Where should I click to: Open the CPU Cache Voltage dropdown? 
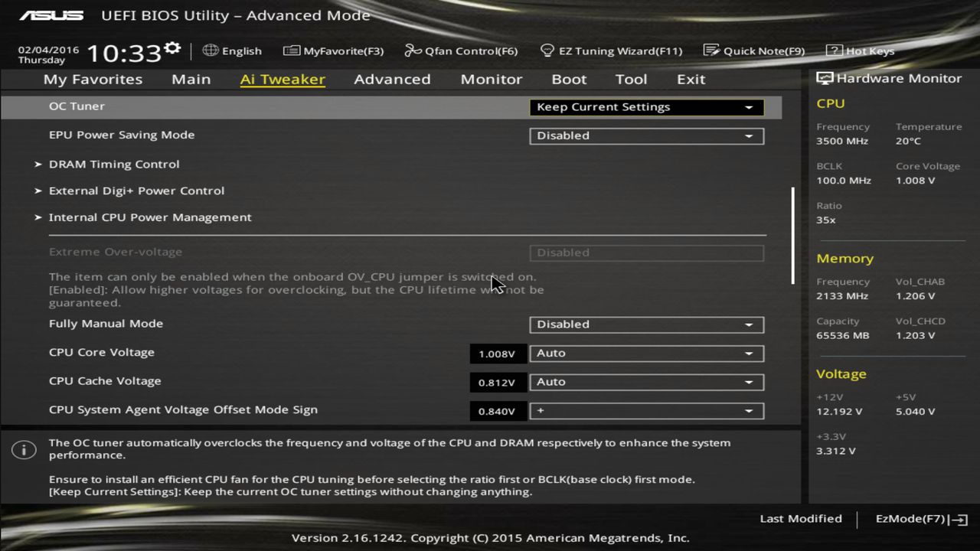click(x=646, y=382)
